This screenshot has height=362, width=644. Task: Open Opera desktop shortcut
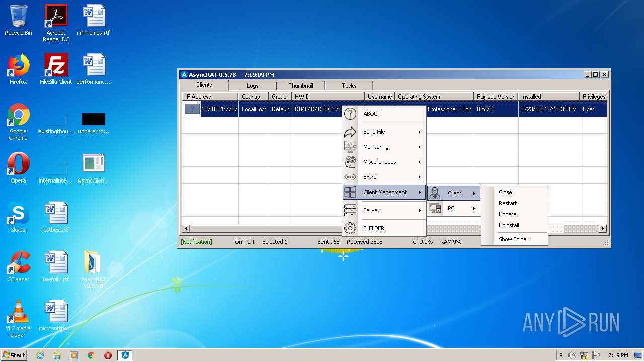[x=18, y=168]
